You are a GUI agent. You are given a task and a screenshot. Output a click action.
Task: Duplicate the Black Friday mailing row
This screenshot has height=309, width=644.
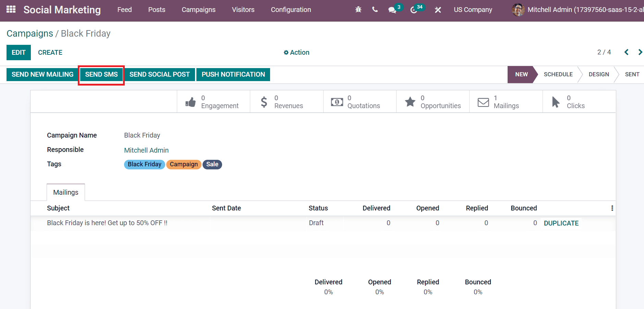(x=561, y=223)
